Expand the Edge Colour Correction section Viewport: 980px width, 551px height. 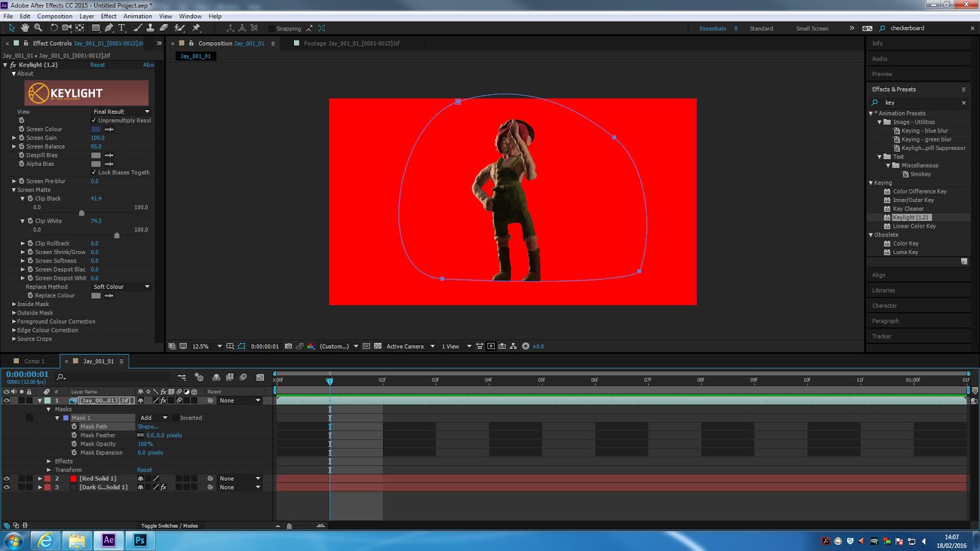(14, 330)
